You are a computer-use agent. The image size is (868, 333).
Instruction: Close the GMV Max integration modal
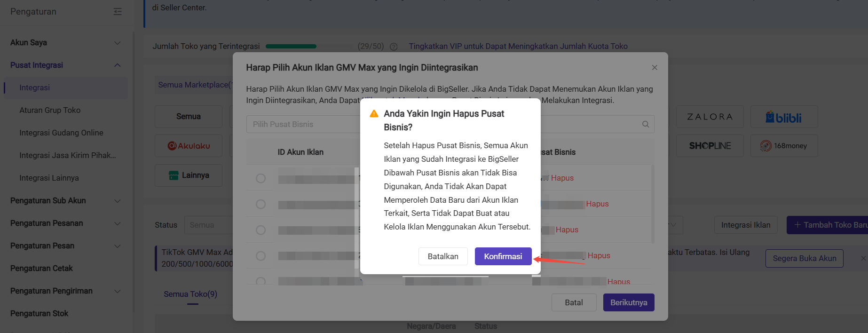pyautogui.click(x=654, y=68)
